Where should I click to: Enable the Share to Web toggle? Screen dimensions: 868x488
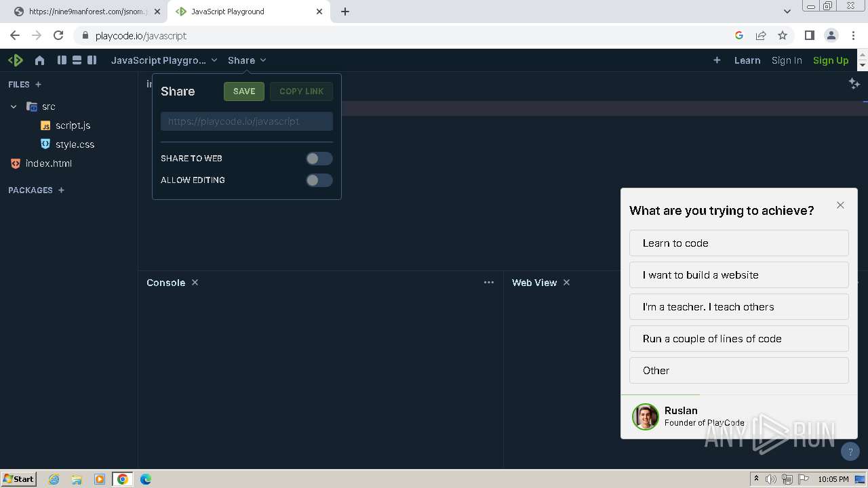(x=319, y=159)
